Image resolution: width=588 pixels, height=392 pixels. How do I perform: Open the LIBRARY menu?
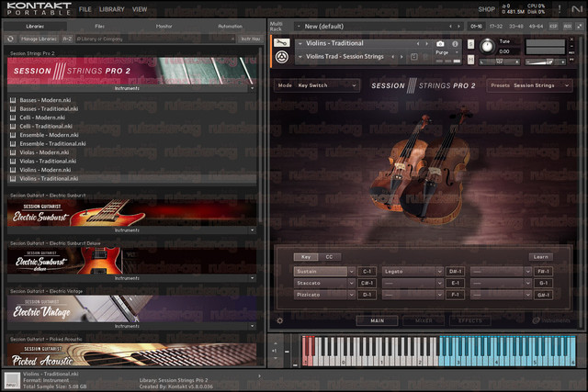click(x=112, y=9)
